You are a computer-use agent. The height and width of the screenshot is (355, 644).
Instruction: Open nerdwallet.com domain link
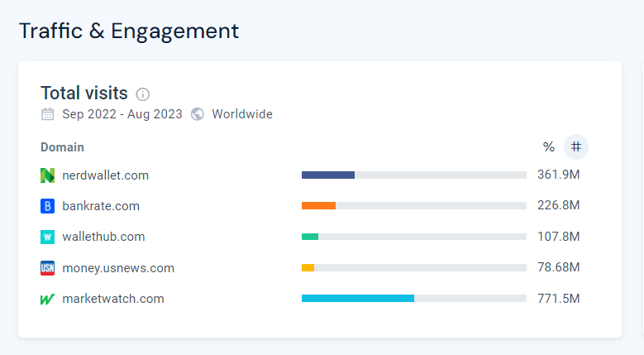(106, 175)
